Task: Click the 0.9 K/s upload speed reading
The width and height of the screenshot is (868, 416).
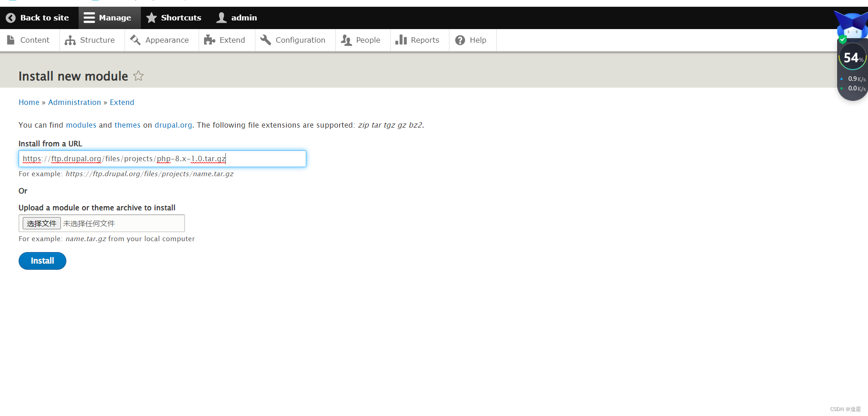Action: 857,79
